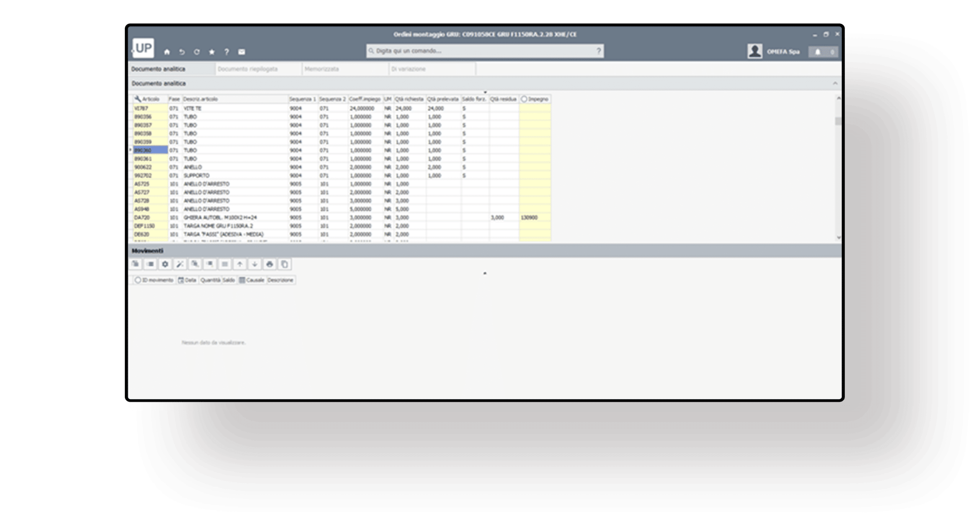Click the undo arrow icon
This screenshot has width=980, height=522.
click(x=182, y=52)
